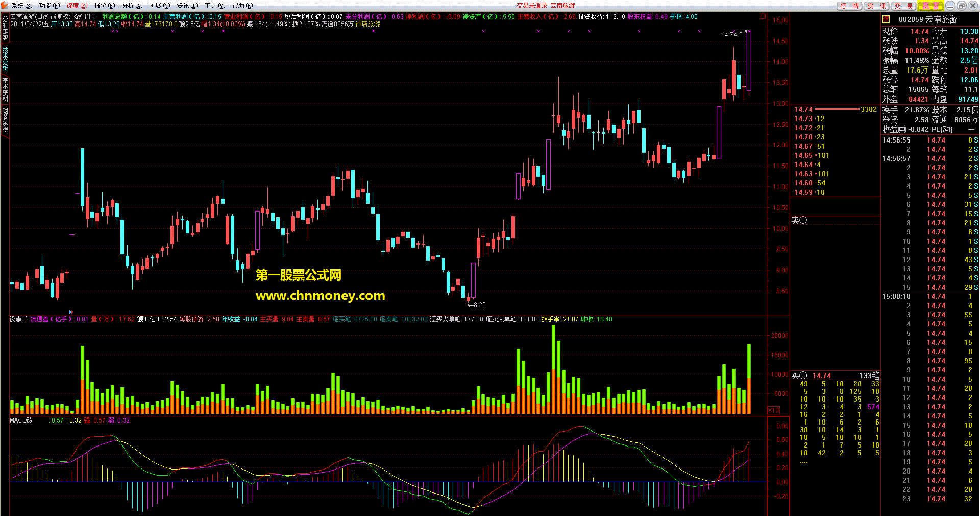Click the 资讯 button at top right

(x=876, y=6)
